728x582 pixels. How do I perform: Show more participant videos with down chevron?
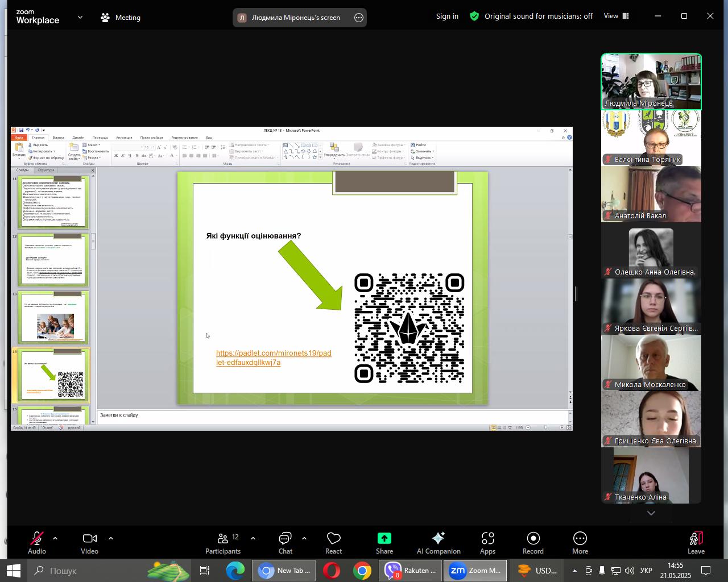tap(651, 513)
